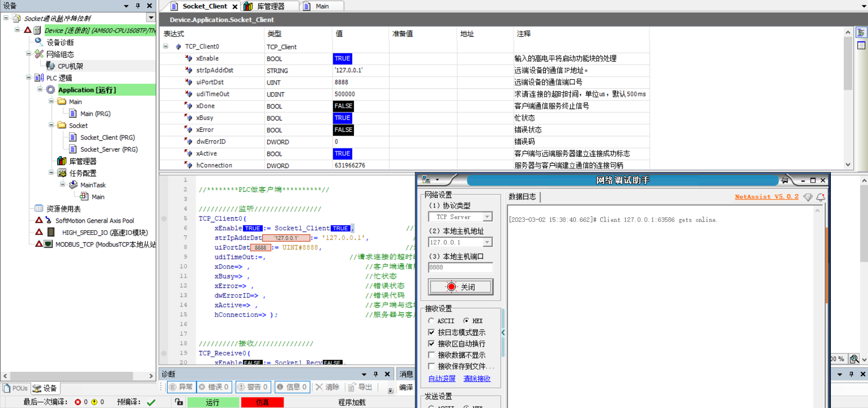The width and height of the screenshot is (868, 408).
Task: Pin the 设备 panel
Action: [138, 6]
